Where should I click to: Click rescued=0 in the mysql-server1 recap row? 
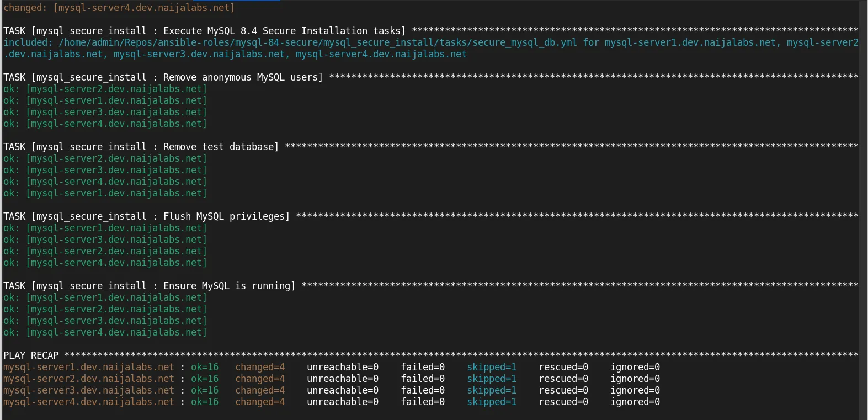point(563,367)
